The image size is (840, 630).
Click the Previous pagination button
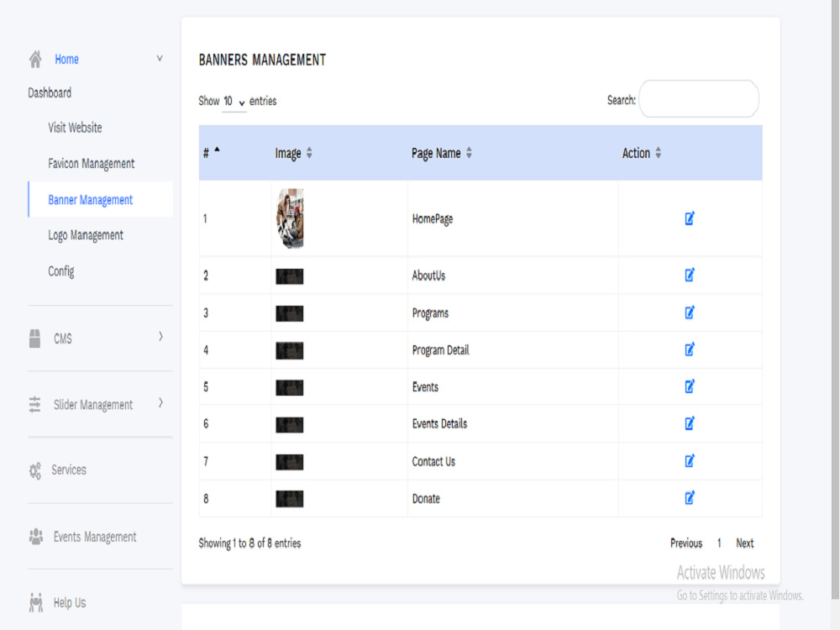(686, 543)
